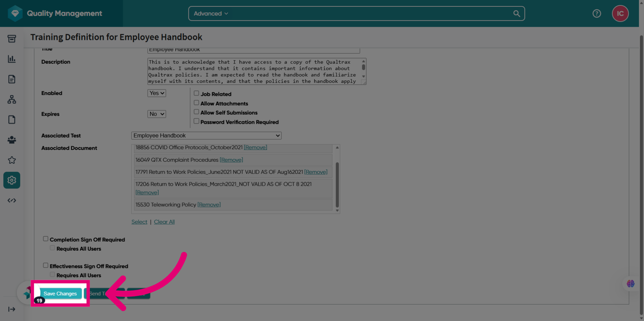Open the gear administration icon
644x321 pixels.
12,180
